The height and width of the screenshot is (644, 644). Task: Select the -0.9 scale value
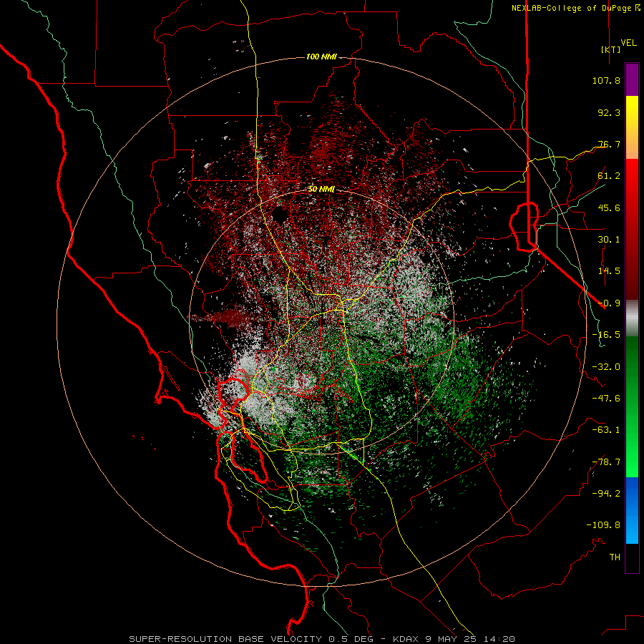pyautogui.click(x=609, y=303)
